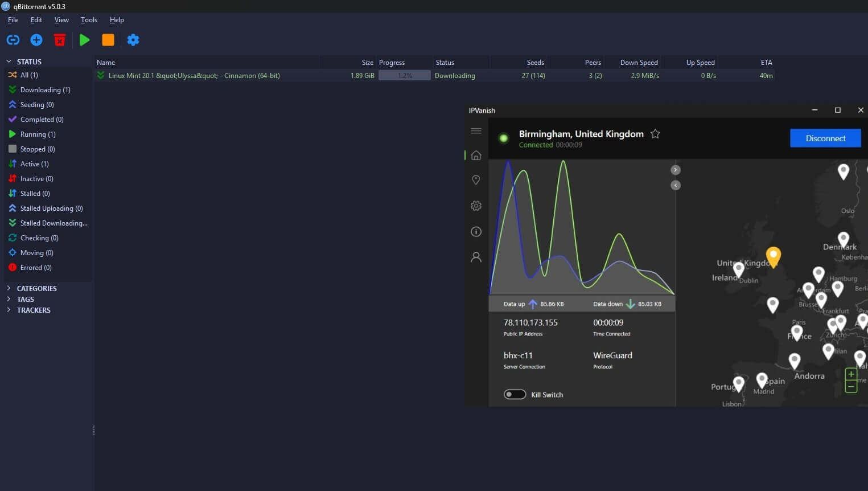This screenshot has width=868, height=491.
Task: Click the yellow Birmingham map pin
Action: tap(773, 257)
